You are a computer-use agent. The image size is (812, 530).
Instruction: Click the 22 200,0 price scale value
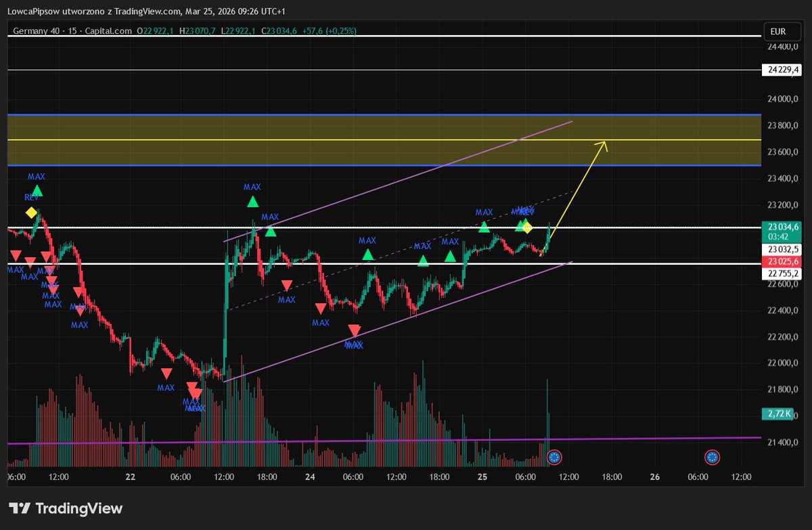coord(784,337)
